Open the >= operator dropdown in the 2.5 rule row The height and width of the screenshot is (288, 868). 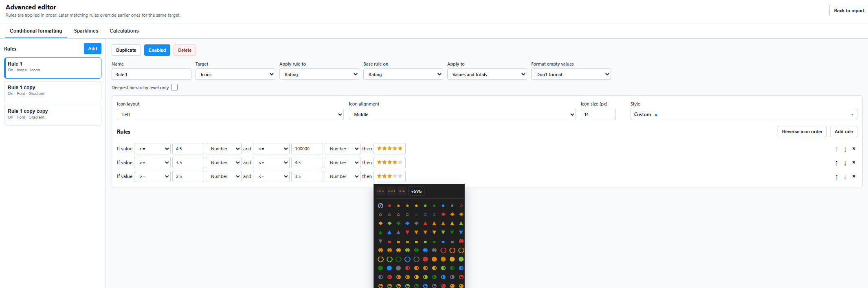[152, 176]
